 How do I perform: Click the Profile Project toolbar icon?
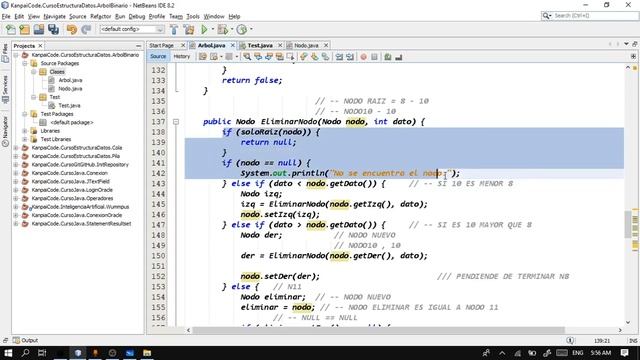(x=242, y=29)
